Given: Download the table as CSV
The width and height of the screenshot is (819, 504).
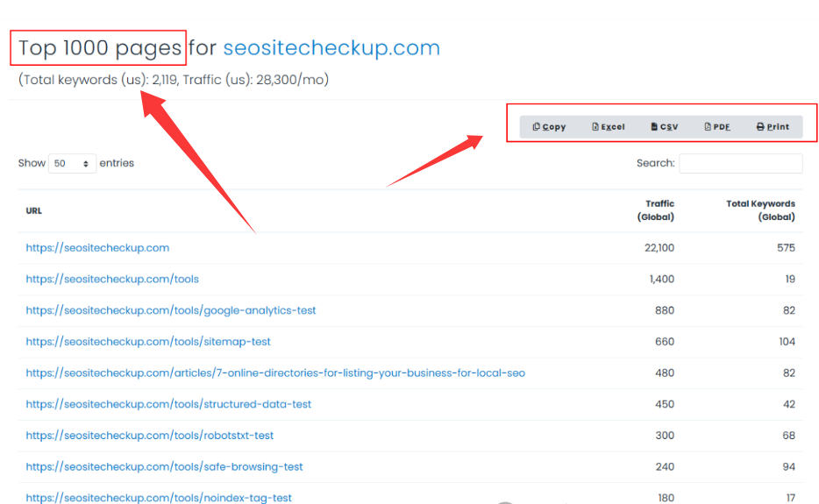Looking at the screenshot, I should click(665, 127).
